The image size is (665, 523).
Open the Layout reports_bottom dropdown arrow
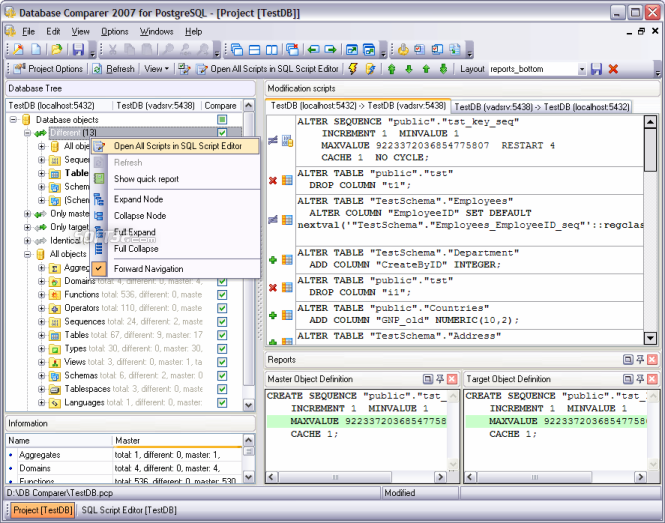click(x=582, y=69)
